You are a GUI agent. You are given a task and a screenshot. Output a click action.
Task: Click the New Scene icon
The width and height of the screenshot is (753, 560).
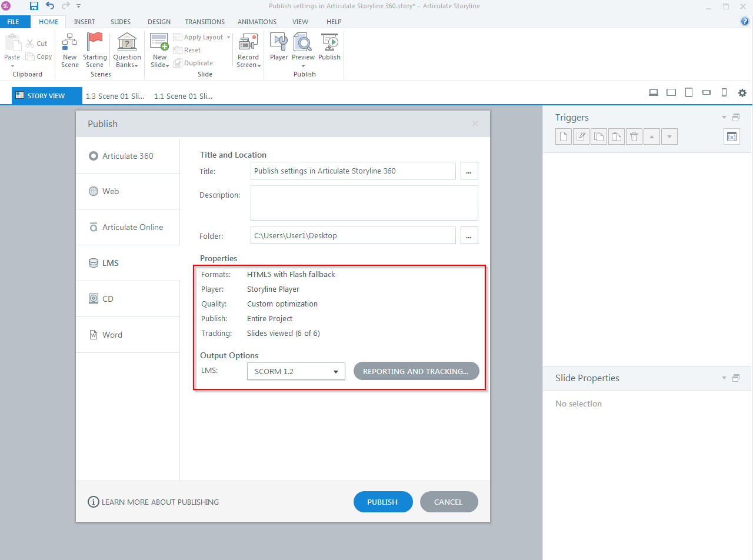click(x=70, y=42)
